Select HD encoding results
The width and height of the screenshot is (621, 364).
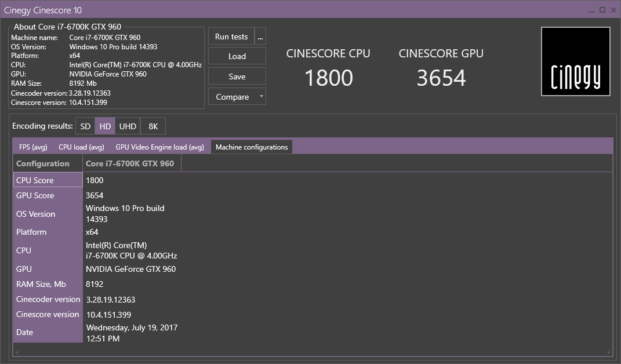coord(105,126)
